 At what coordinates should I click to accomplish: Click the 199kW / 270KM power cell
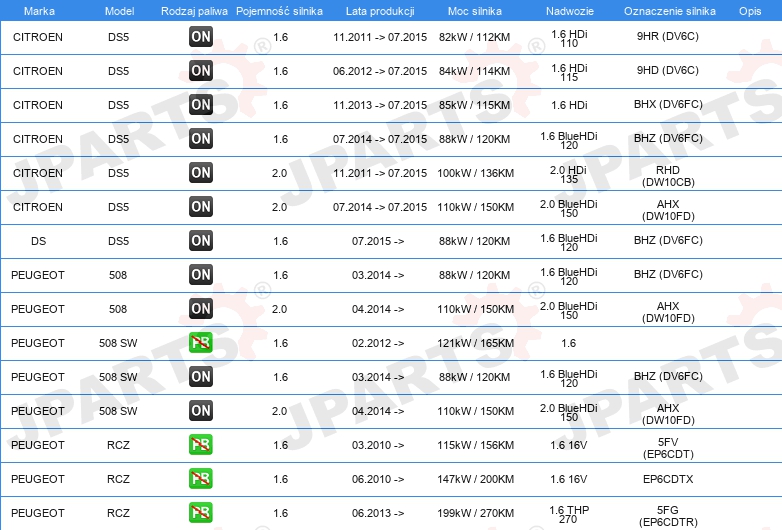point(475,513)
